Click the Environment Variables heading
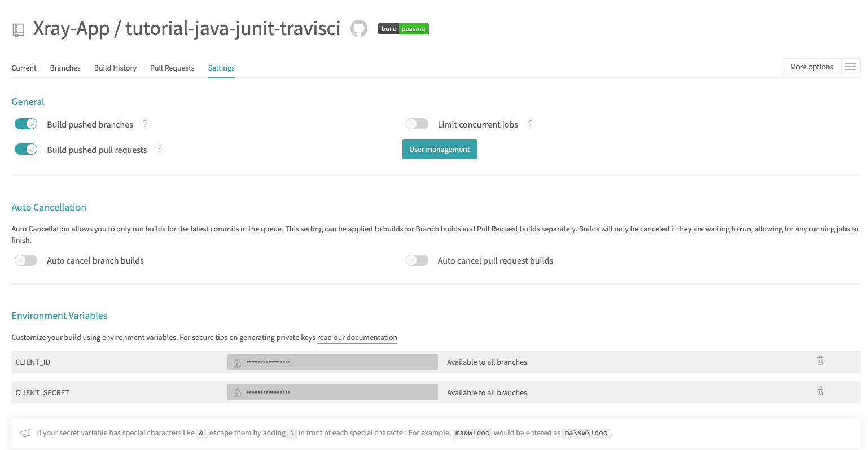 (59, 316)
